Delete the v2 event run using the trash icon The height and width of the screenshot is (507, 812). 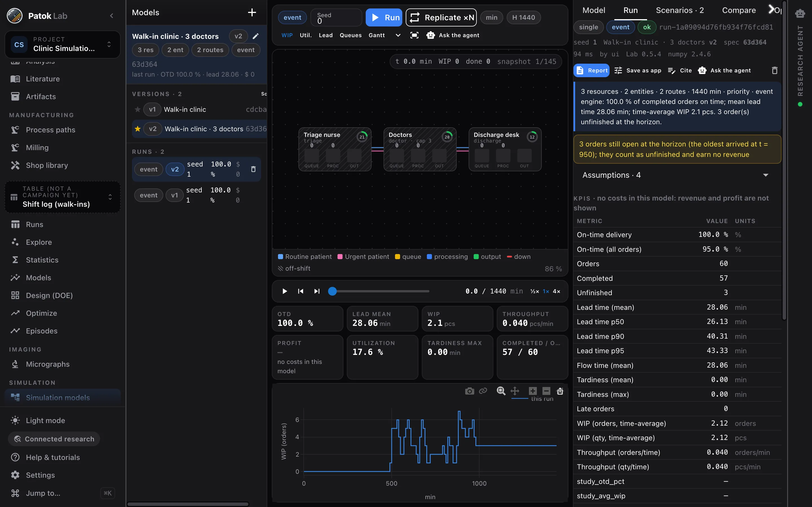point(253,169)
